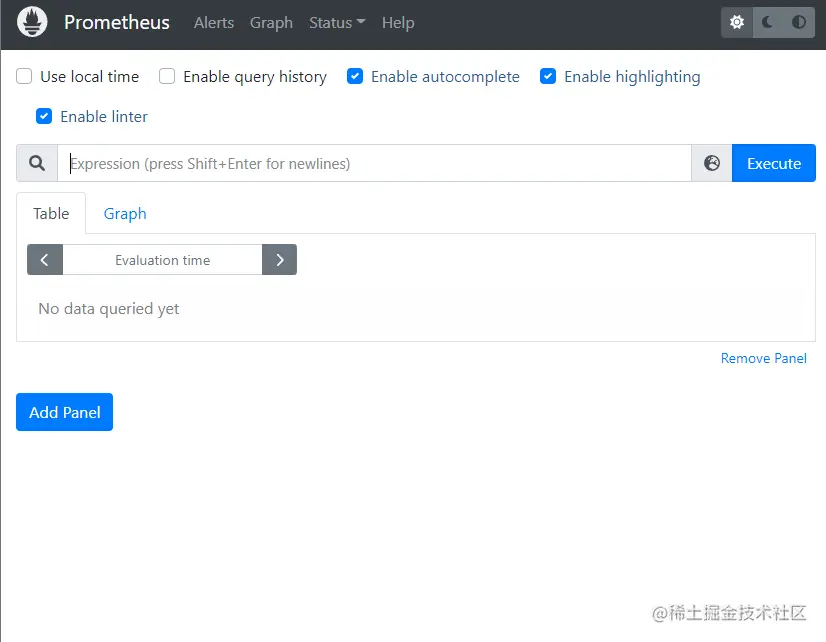Select the Table tab
826x642 pixels.
[x=51, y=213]
